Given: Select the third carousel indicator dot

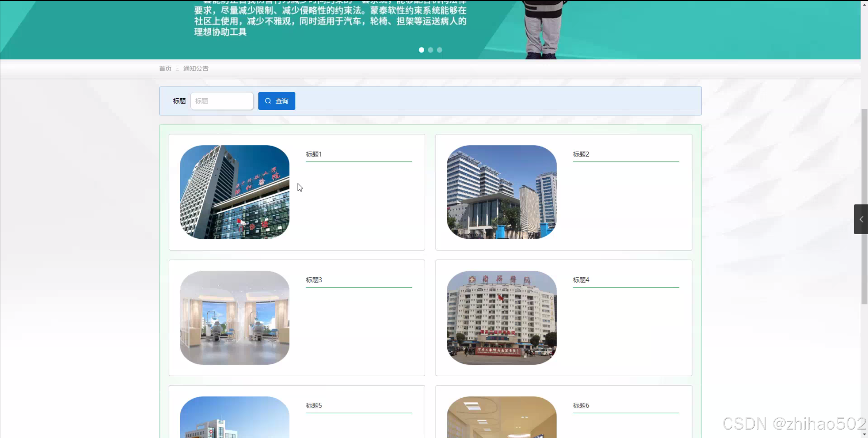Looking at the screenshot, I should [440, 50].
